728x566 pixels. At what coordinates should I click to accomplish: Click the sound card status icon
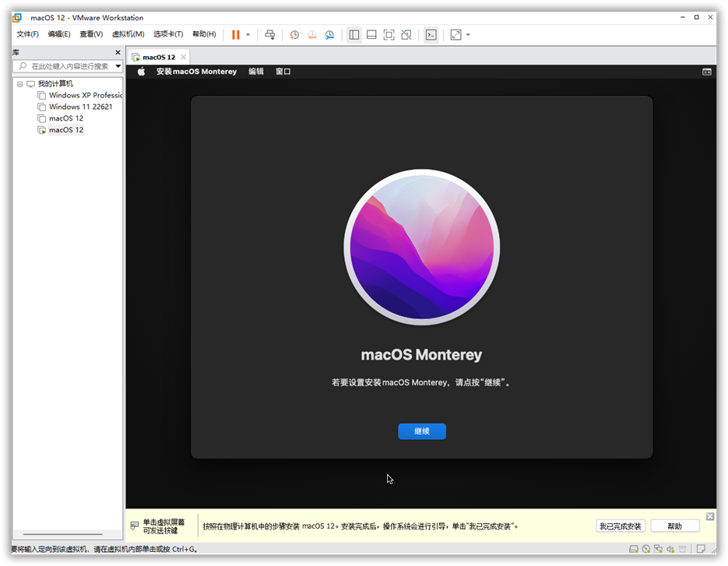tap(670, 550)
